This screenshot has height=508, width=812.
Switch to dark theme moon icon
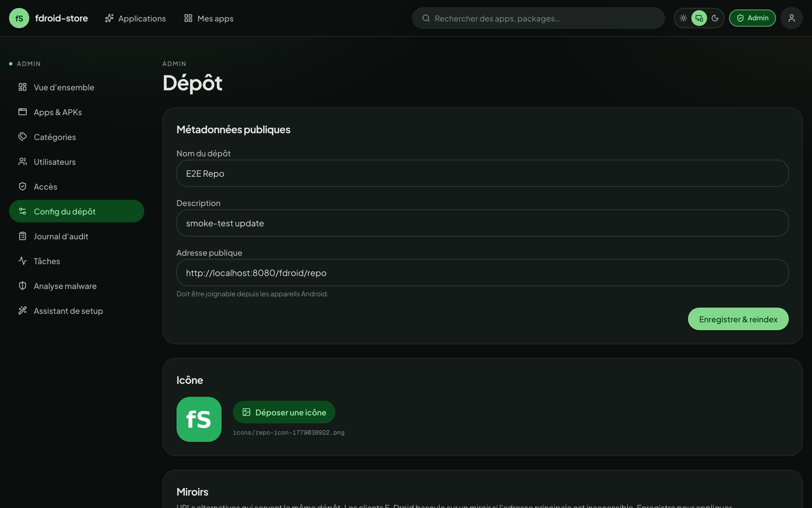pos(715,18)
